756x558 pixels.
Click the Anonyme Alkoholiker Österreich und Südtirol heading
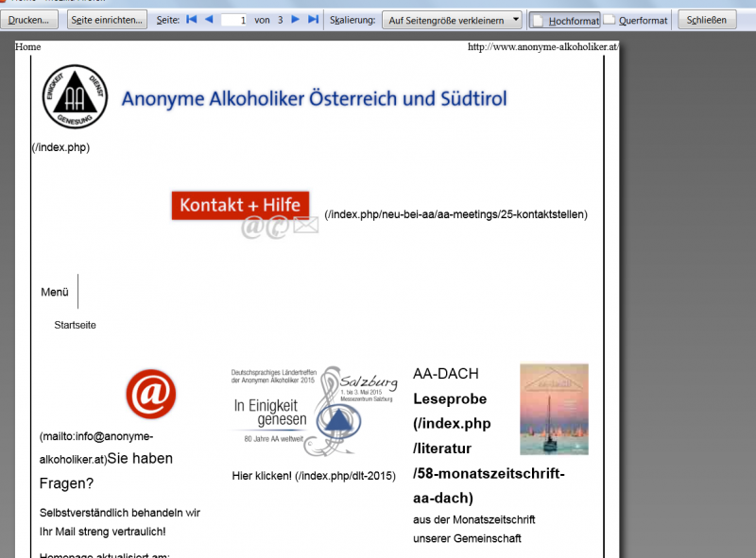tap(315, 99)
